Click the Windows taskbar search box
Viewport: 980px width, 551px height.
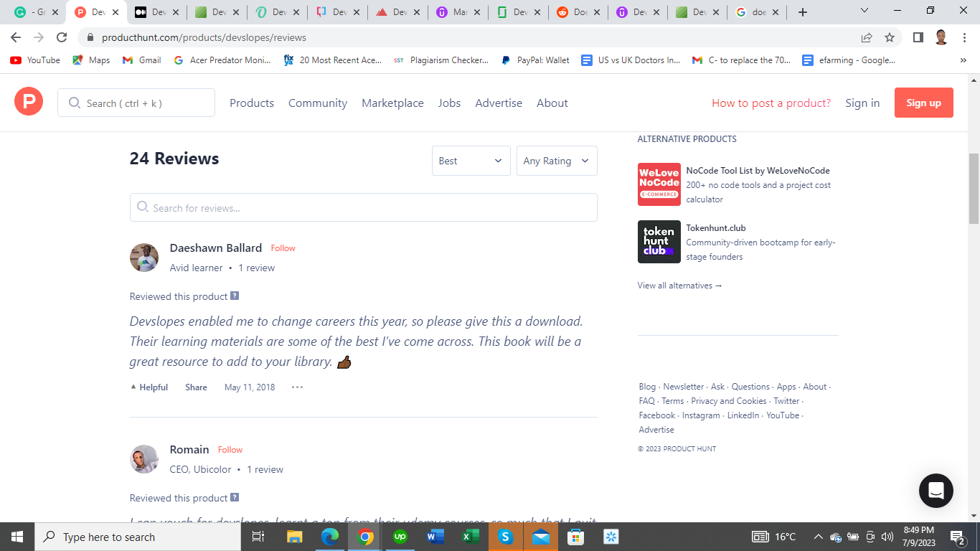(137, 537)
